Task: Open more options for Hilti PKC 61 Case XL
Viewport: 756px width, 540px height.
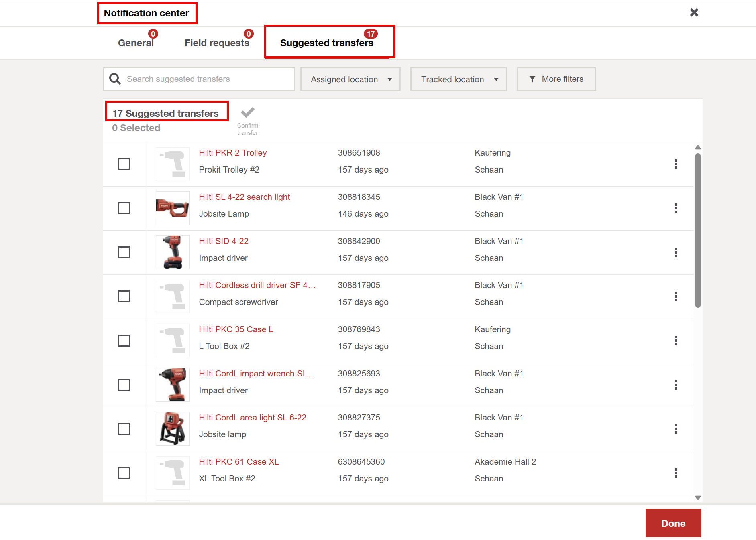Action: click(x=676, y=473)
